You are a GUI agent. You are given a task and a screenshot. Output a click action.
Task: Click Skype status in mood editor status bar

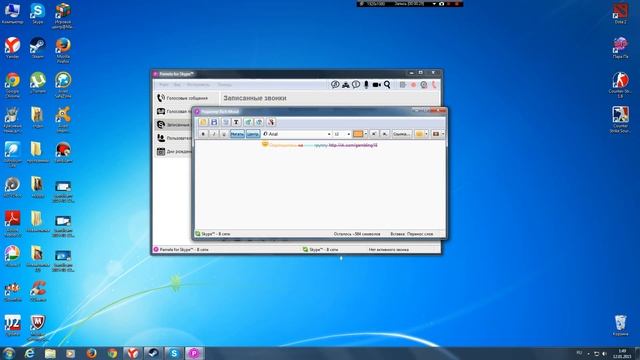(213, 234)
